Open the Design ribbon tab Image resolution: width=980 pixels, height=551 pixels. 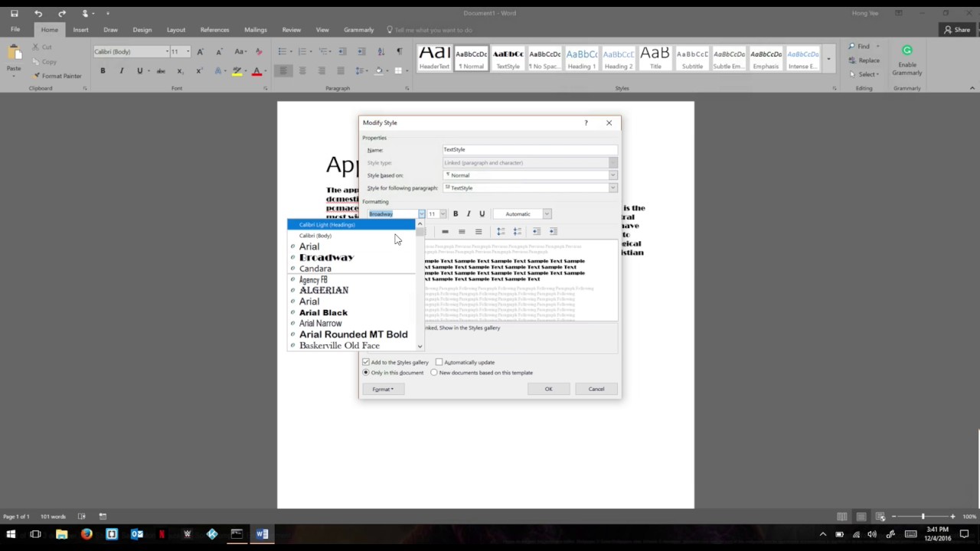[x=142, y=30]
